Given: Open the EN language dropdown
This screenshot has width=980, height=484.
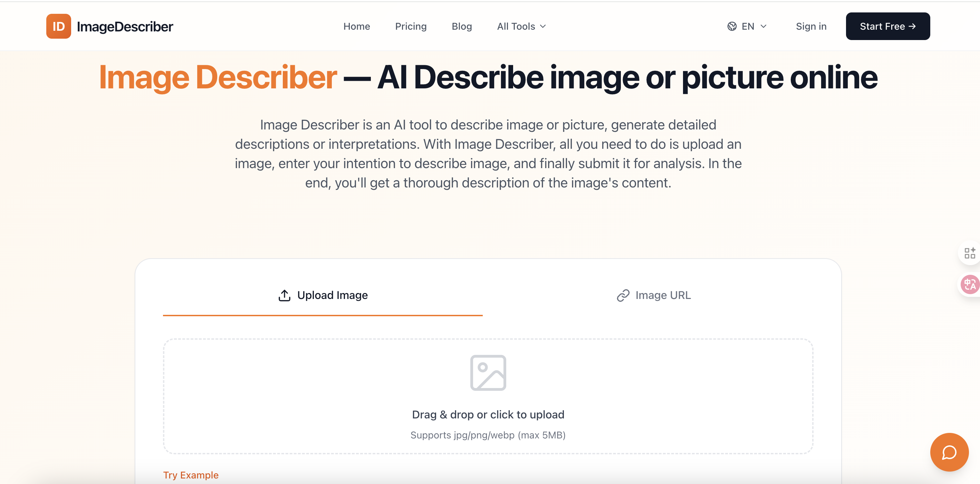Looking at the screenshot, I should 748,26.
